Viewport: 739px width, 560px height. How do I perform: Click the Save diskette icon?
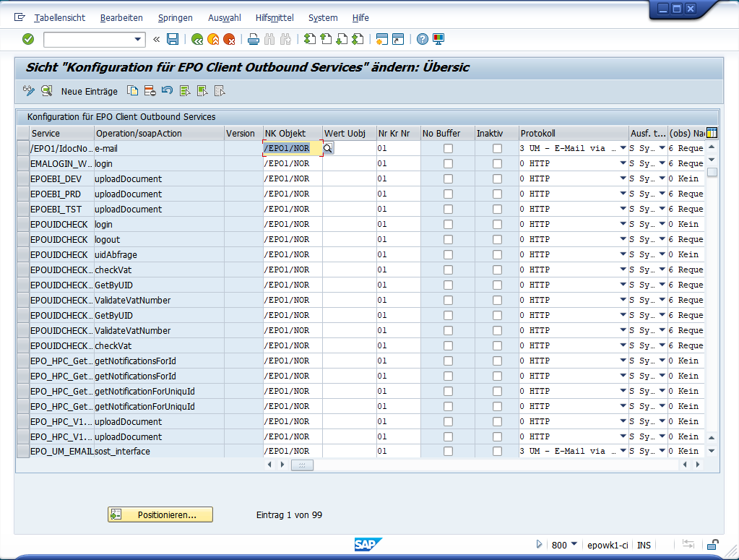pyautogui.click(x=173, y=39)
